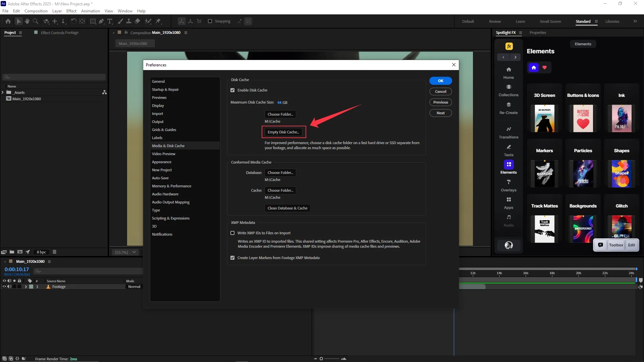
Task: Open Texts in Spotlight FX sidebar
Action: 508,150
